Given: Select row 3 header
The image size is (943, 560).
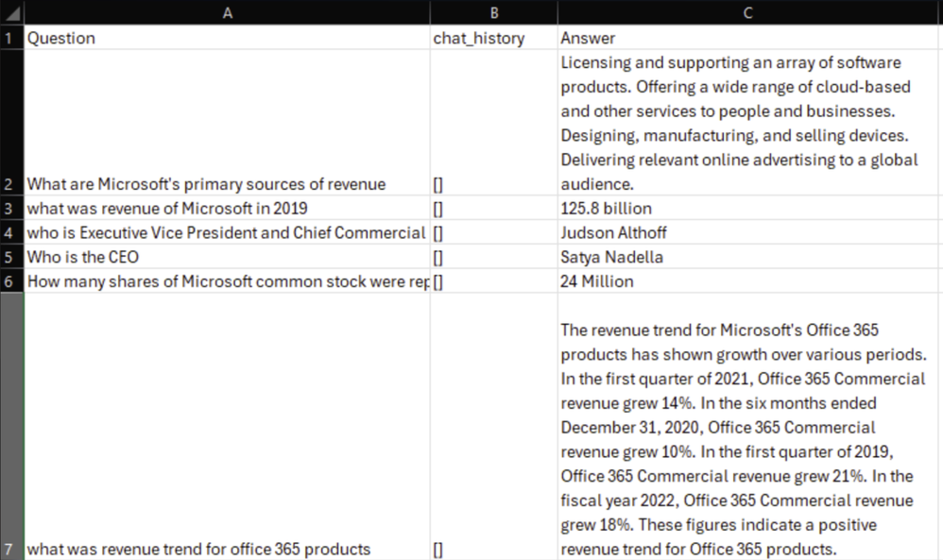Looking at the screenshot, I should point(11,208).
